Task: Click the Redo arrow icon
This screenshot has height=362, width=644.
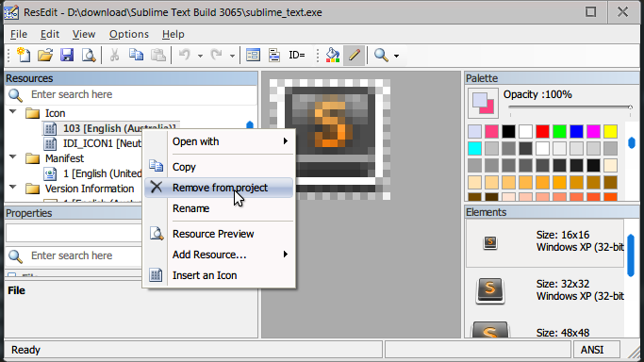Action: 217,55
